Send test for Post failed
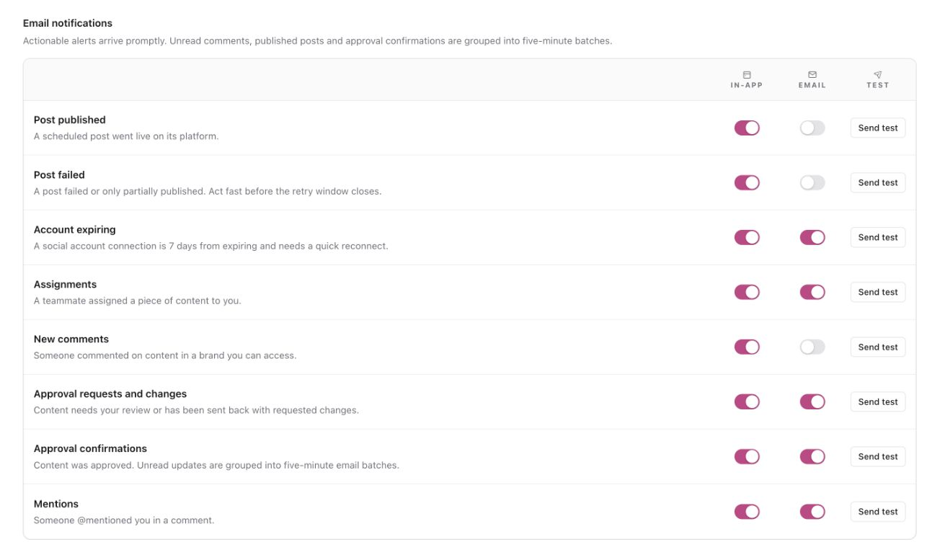 [x=878, y=182]
